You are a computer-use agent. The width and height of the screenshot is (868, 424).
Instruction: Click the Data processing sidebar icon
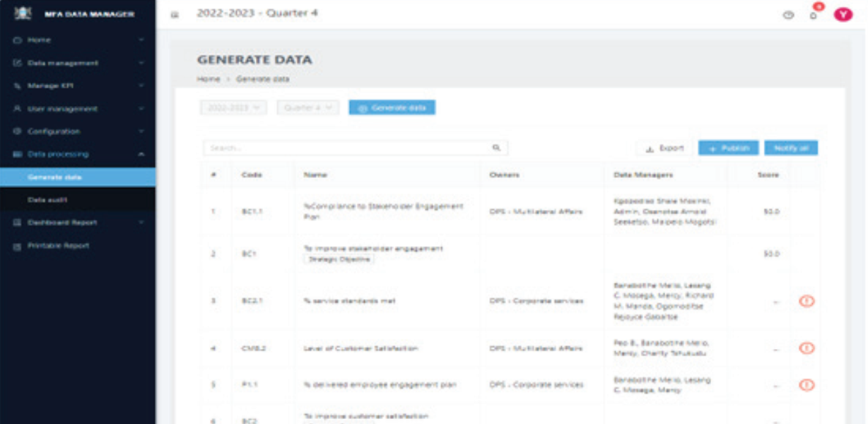[x=16, y=154]
